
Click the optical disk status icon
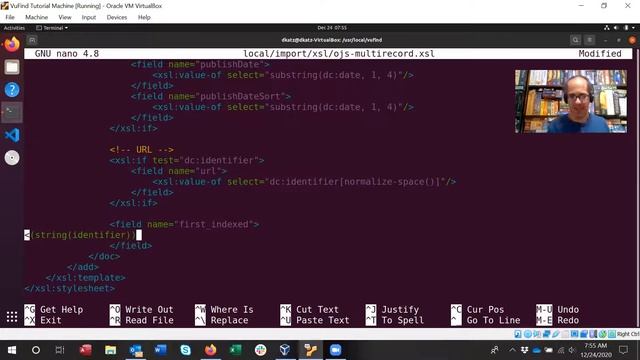pyautogui.click(x=527, y=334)
